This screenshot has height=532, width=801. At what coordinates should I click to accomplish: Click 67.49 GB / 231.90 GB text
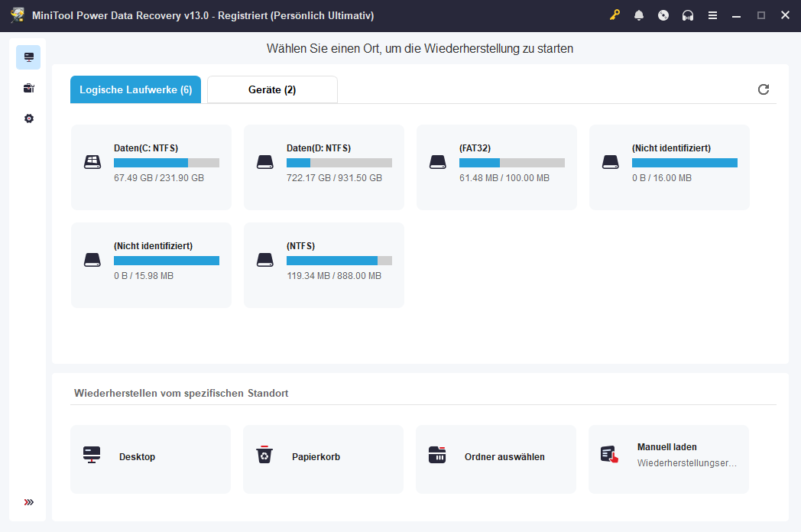159,178
